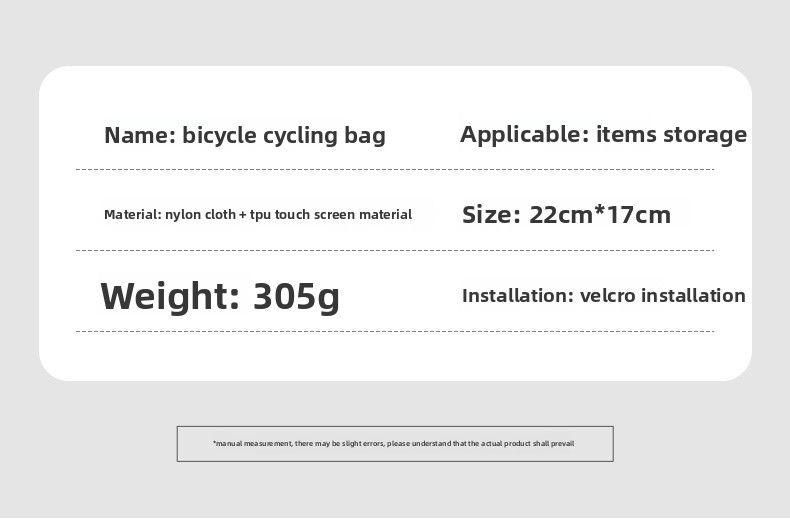790x525 pixels.
Task: Click the plus sign in the Material line
Action: pyautogui.click(x=242, y=215)
